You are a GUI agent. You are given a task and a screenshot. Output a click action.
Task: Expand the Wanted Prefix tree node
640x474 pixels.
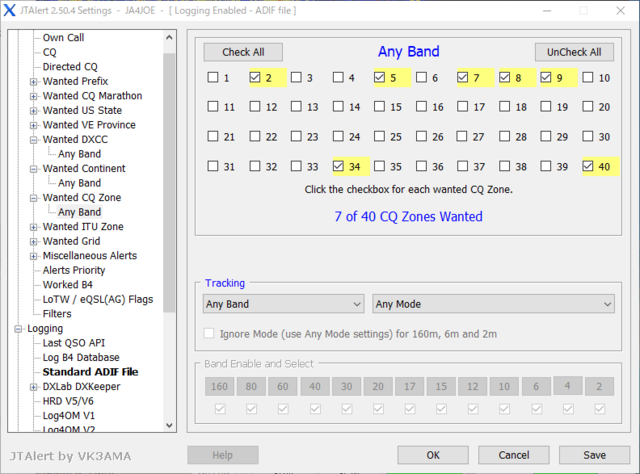[x=33, y=82]
